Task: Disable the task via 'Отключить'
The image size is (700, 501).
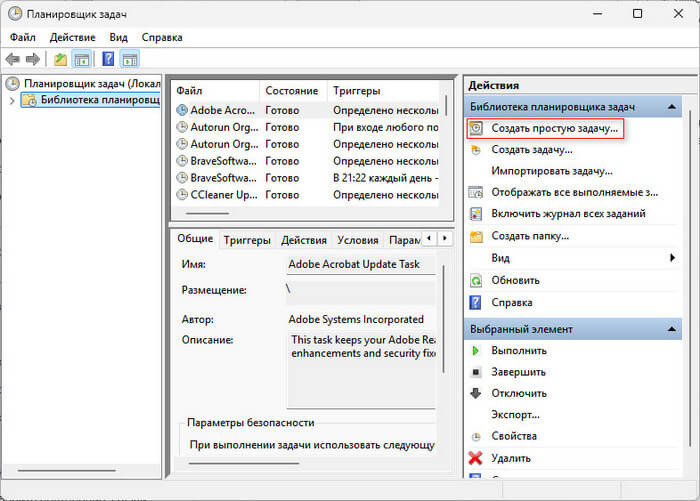Action: [x=518, y=393]
